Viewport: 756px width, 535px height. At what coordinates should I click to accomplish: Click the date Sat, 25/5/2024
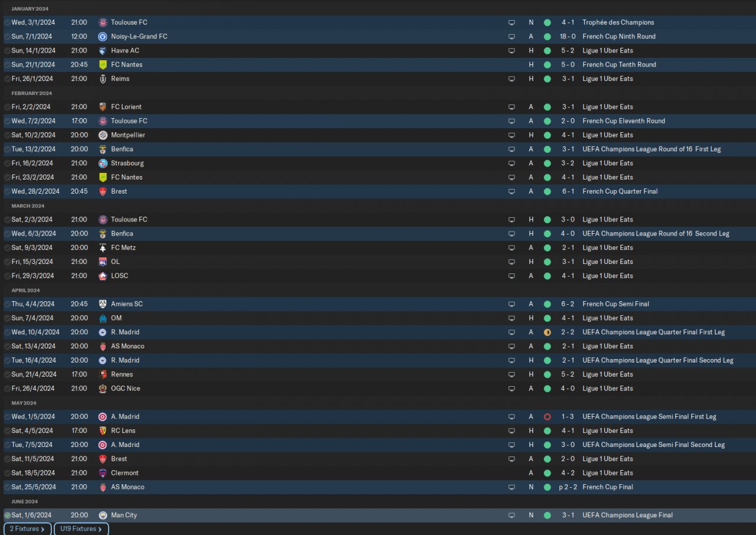coord(34,487)
